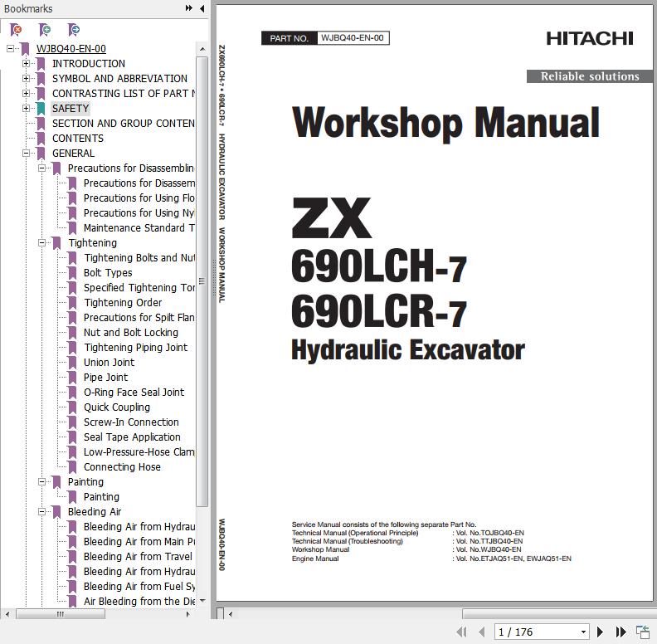Open Connecting Hose bookmark
The image size is (657, 644).
click(122, 467)
